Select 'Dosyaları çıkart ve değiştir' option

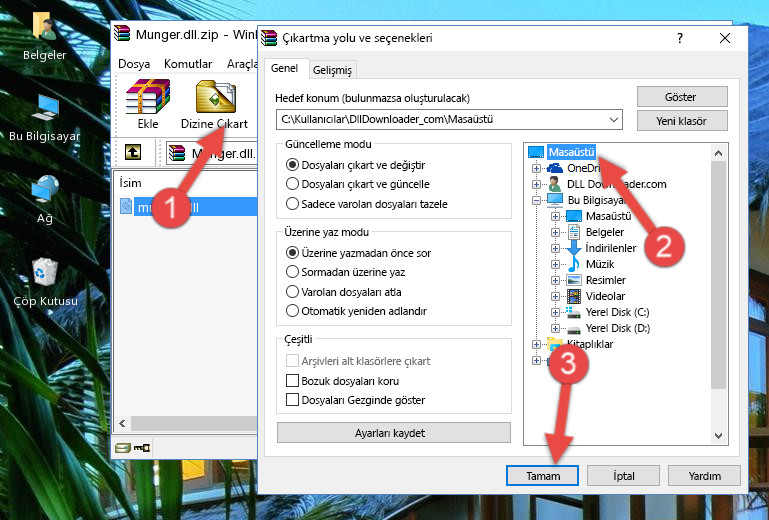pos(292,165)
